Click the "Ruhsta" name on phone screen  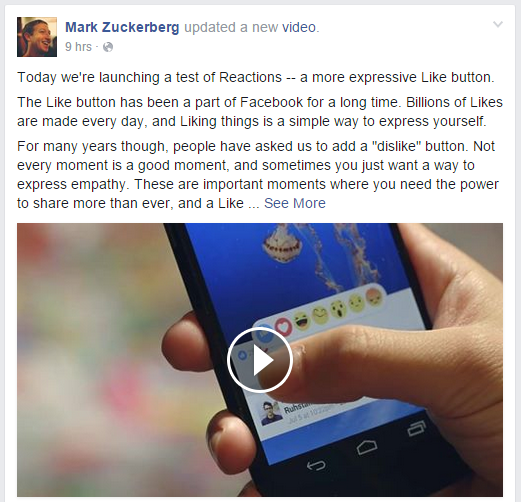click(x=295, y=407)
